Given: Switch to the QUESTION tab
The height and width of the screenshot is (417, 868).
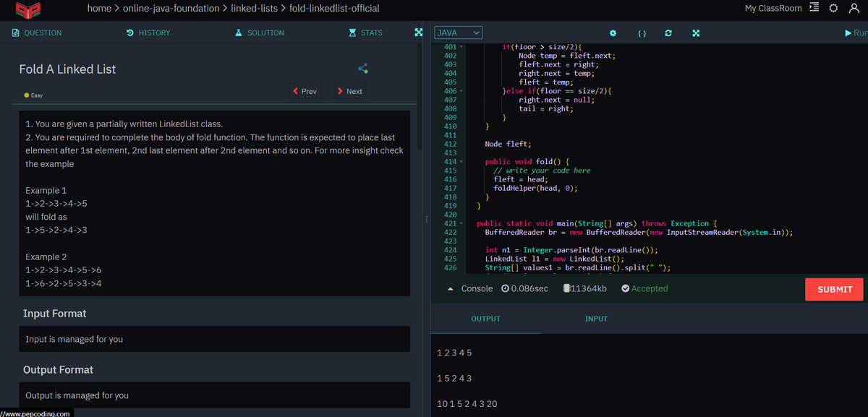Looking at the screenshot, I should point(38,33).
